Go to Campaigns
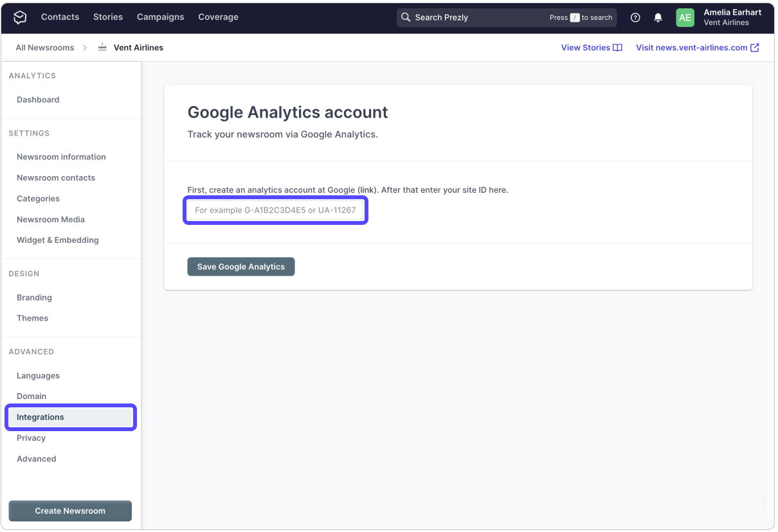Viewport: 778px width, 532px height. pos(161,17)
